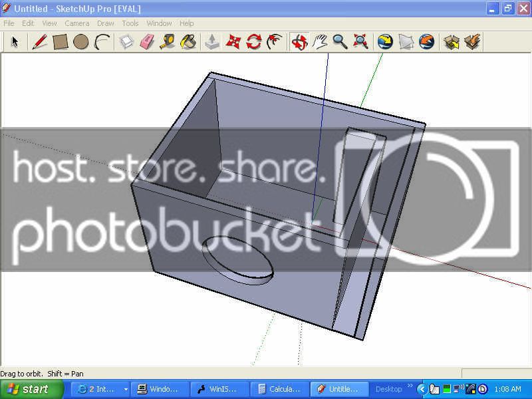Select the Eraser tool
The image size is (532, 399).
coord(147,42)
